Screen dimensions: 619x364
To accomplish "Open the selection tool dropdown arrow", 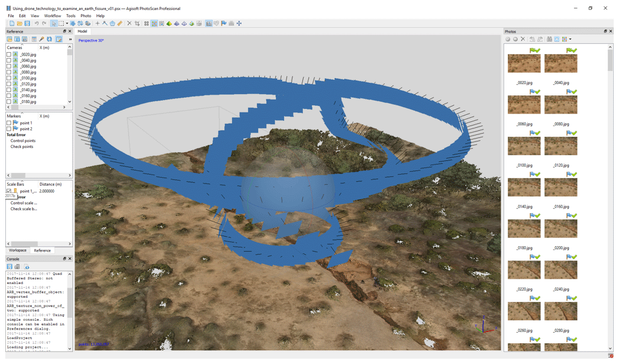I will [67, 24].
